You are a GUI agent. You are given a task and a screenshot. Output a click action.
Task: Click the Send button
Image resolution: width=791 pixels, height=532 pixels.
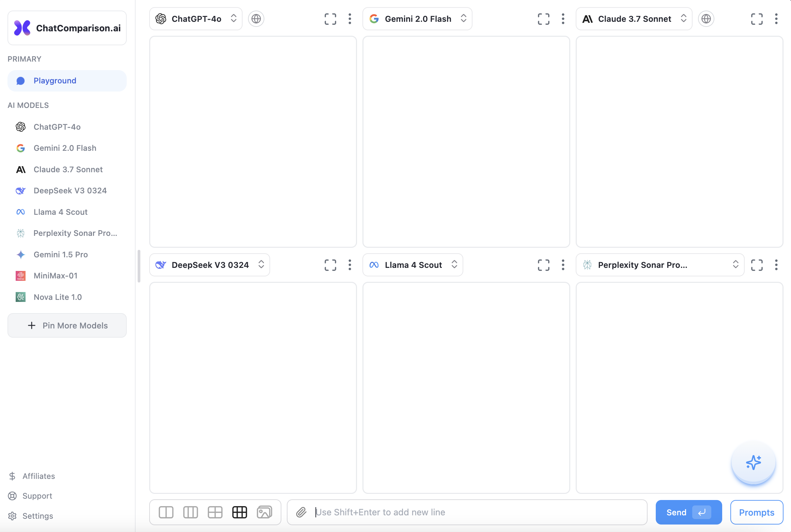[689, 512]
